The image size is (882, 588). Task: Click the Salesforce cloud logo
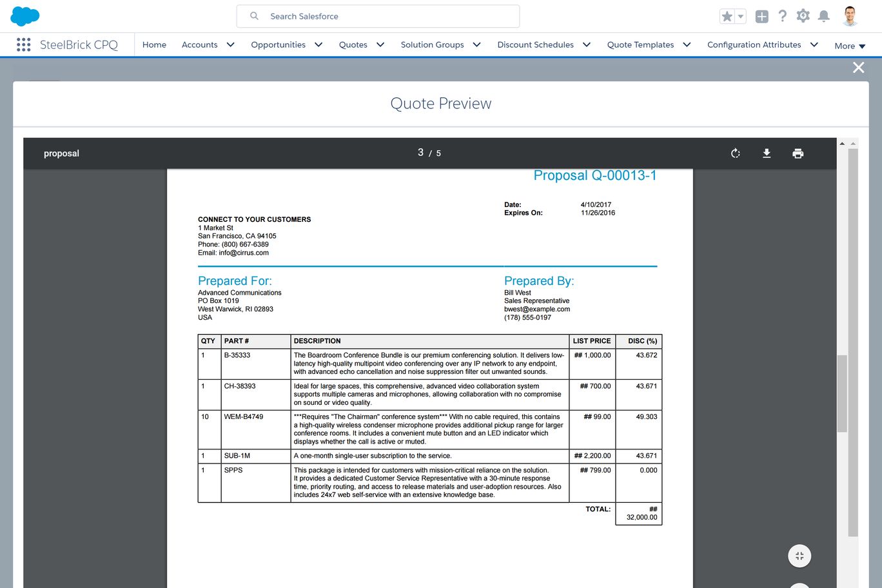(x=25, y=16)
